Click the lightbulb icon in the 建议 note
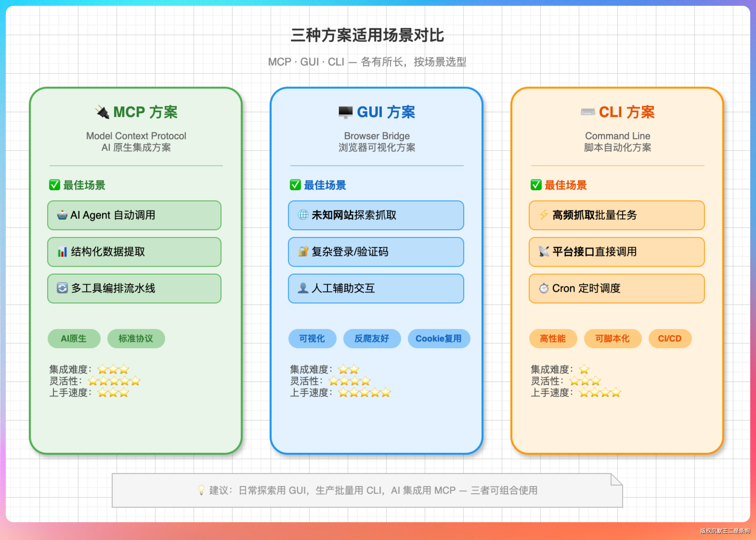 201,490
